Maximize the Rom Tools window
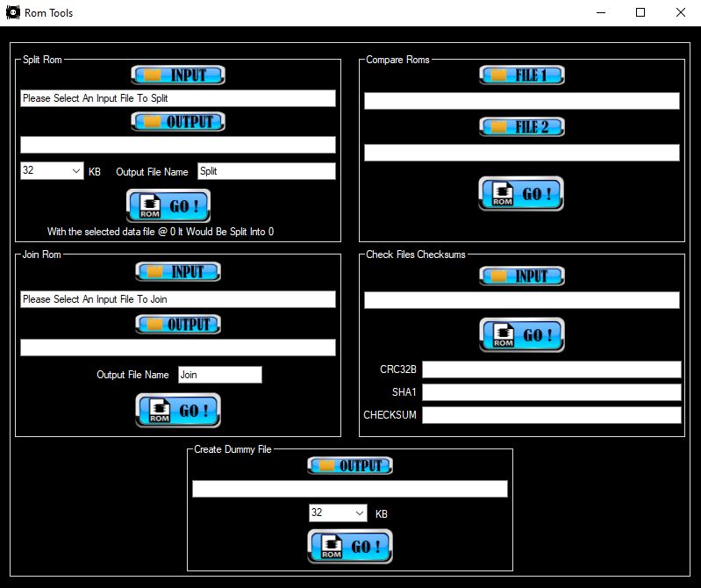The width and height of the screenshot is (701, 588). pos(640,12)
